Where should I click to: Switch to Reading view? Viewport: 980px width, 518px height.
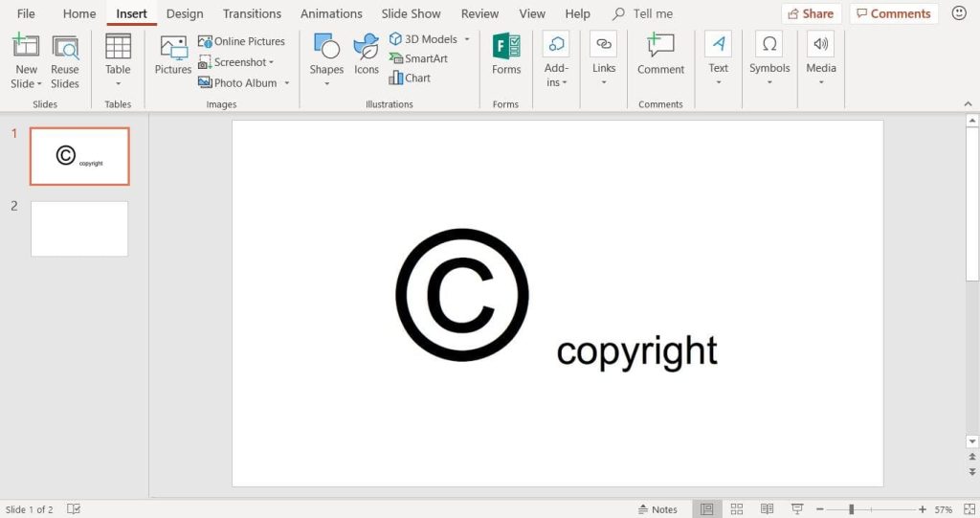pyautogui.click(x=767, y=509)
